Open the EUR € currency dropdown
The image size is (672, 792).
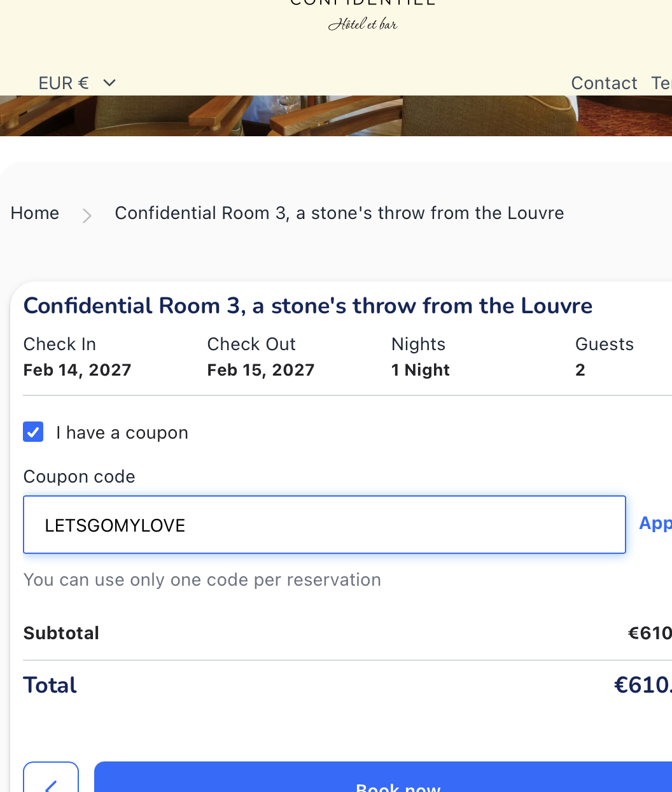(77, 83)
